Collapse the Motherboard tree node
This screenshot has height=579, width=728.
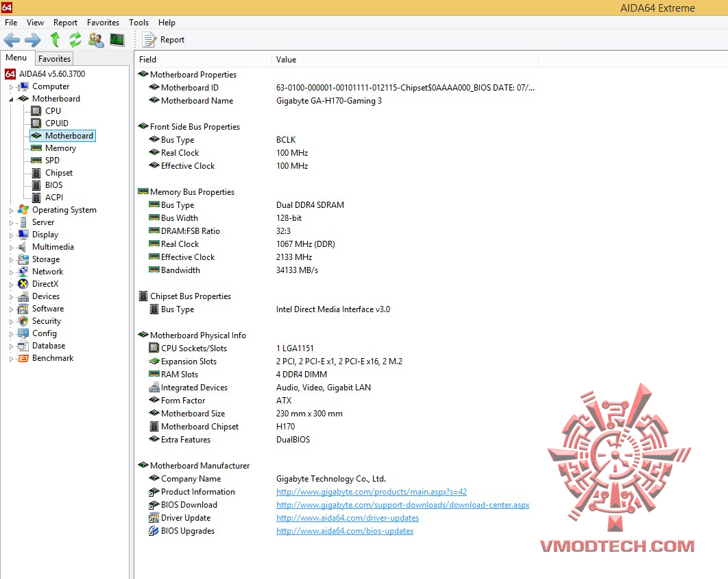(11, 99)
